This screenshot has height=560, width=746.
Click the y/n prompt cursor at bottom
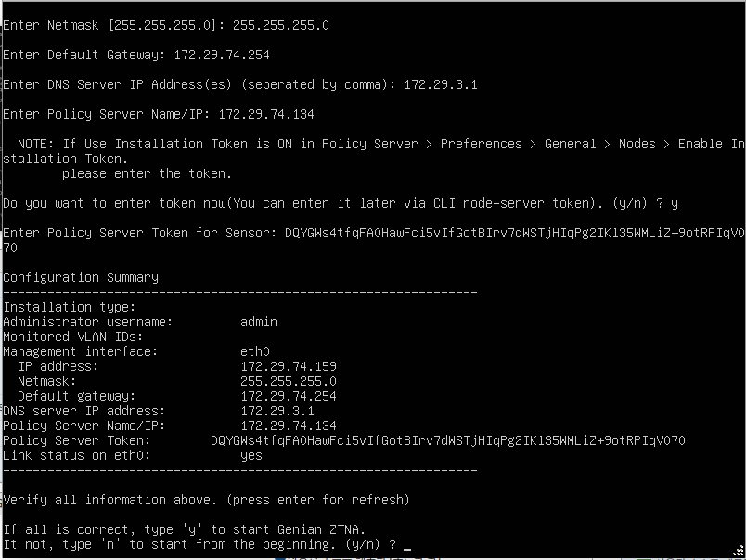407,545
